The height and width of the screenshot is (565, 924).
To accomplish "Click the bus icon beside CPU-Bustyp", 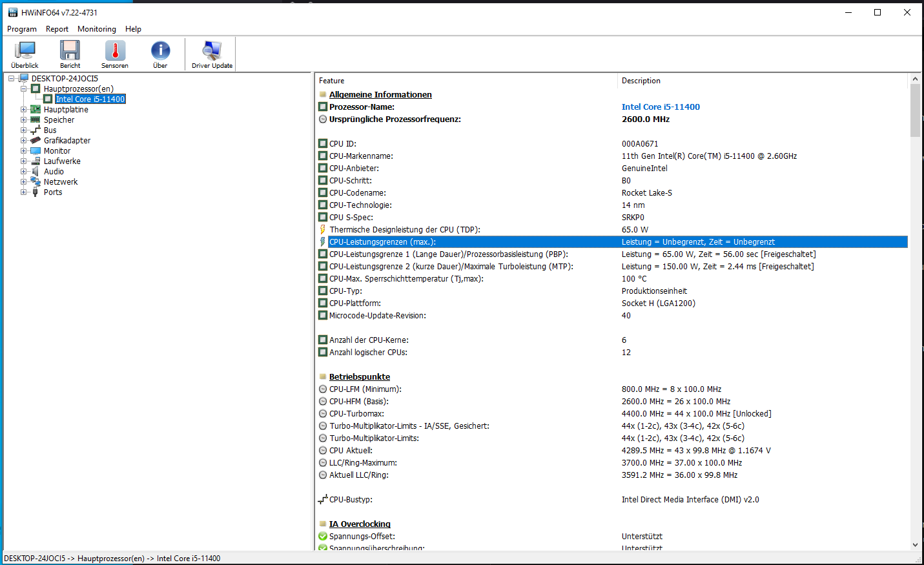I will pos(323,499).
